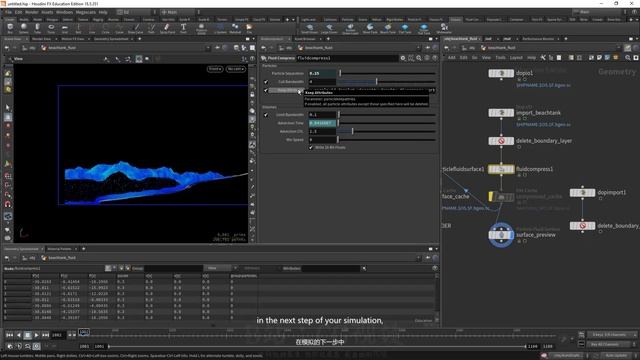Select the Metaball shelf tool
Screen dimensions: 640x360
tap(235, 28)
